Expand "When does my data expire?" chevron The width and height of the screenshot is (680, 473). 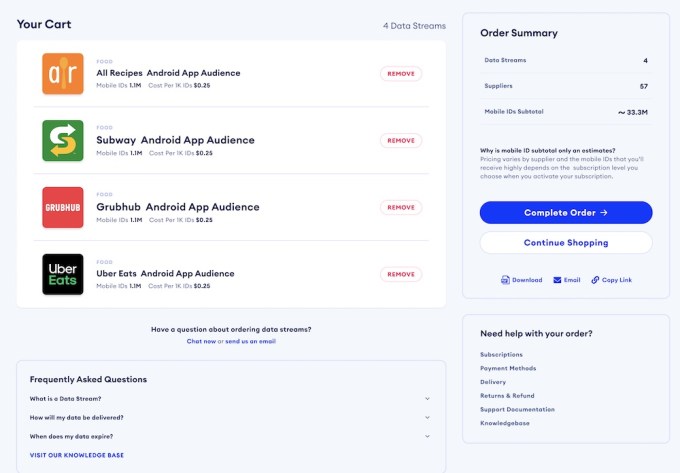[427, 436]
